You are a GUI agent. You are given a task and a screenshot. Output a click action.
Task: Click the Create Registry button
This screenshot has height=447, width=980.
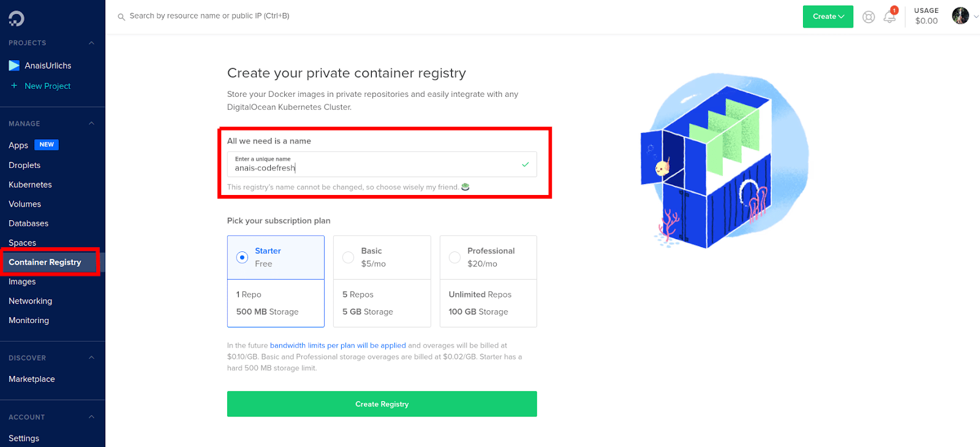[x=382, y=404]
